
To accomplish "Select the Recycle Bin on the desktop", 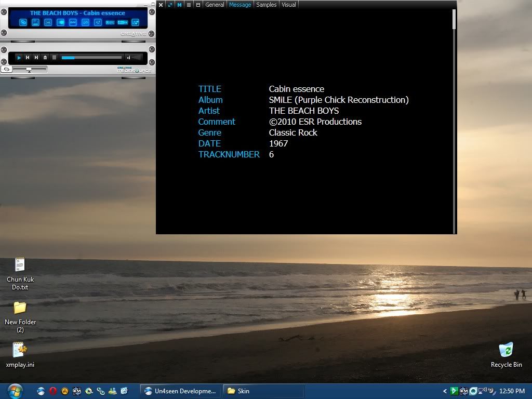I will pyautogui.click(x=506, y=355).
